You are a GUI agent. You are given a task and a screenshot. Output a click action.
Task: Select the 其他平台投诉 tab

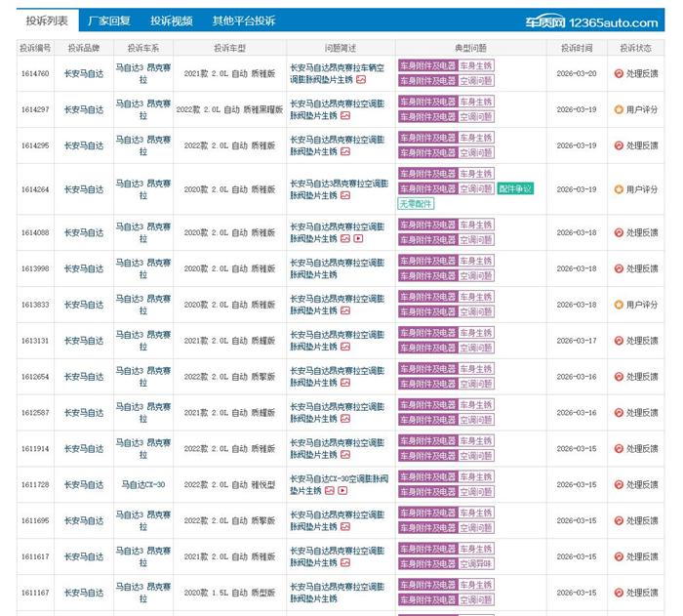tap(244, 21)
